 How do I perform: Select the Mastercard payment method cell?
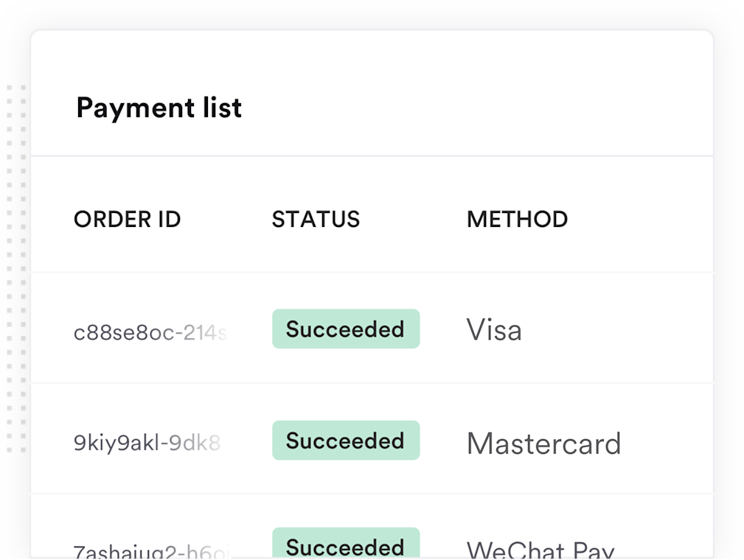click(x=543, y=444)
